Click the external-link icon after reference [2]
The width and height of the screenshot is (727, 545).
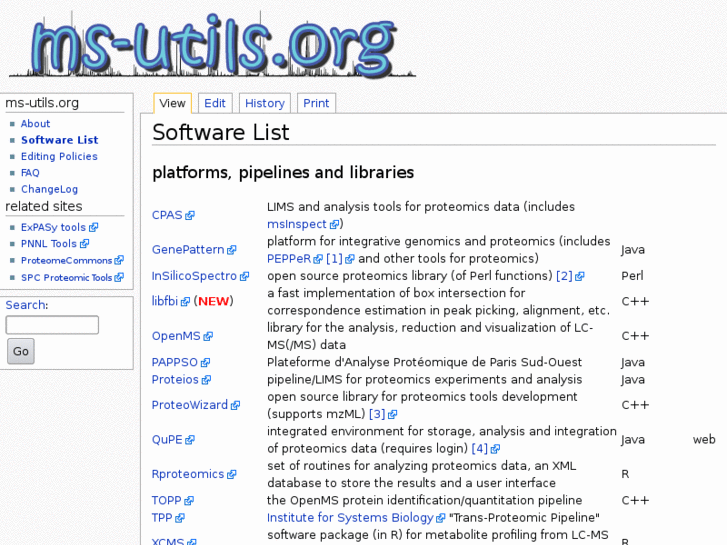[x=580, y=276]
